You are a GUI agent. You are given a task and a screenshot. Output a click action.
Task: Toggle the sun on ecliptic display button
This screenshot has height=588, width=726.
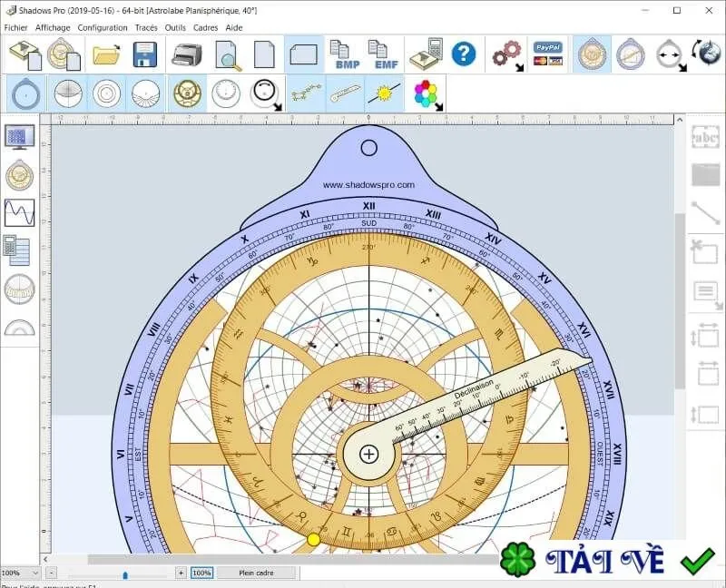point(384,93)
